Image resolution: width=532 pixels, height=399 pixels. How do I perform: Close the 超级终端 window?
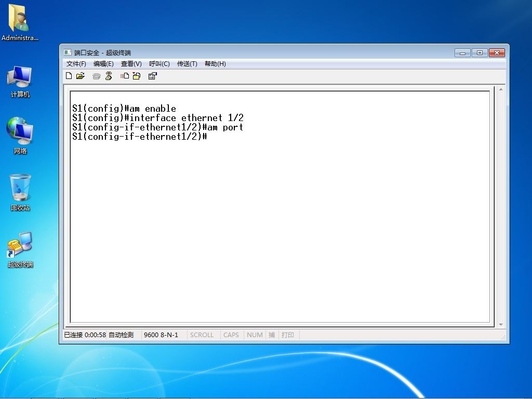(x=497, y=52)
